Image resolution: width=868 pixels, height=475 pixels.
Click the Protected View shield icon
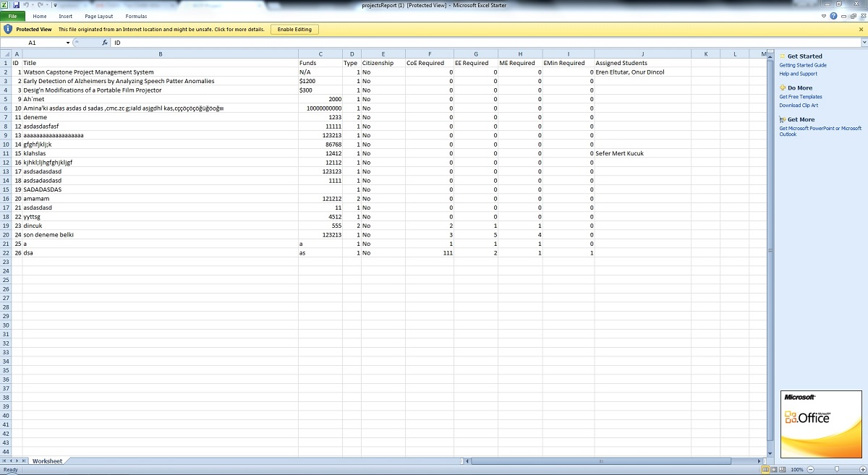point(8,30)
